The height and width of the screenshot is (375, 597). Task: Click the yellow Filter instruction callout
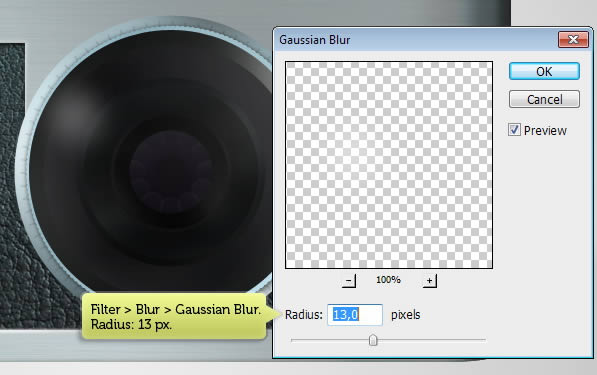[x=175, y=316]
